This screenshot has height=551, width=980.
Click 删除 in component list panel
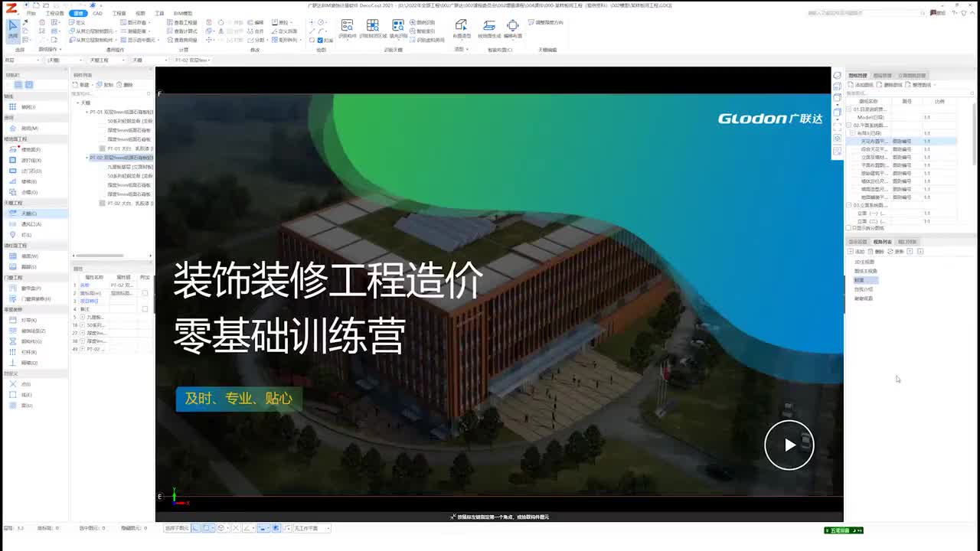coord(126,85)
